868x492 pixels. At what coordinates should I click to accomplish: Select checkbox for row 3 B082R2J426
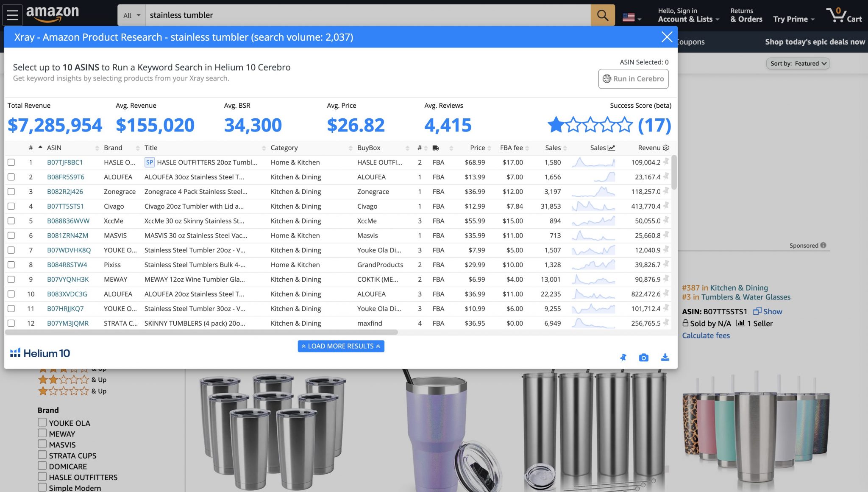(11, 191)
